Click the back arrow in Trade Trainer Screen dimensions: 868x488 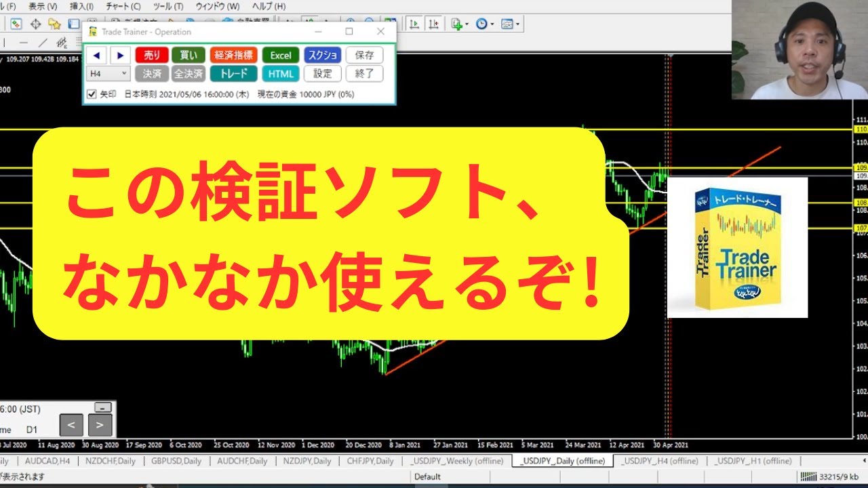[x=97, y=56]
